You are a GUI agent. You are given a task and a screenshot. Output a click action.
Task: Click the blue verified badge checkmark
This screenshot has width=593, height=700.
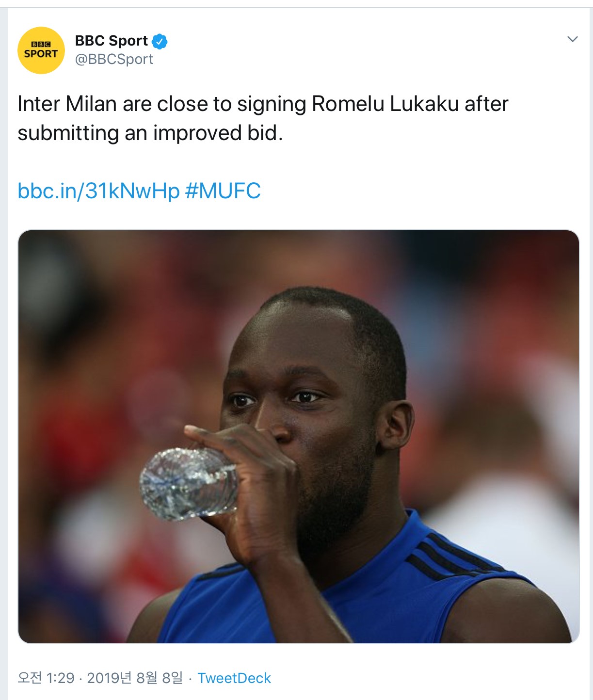[160, 42]
